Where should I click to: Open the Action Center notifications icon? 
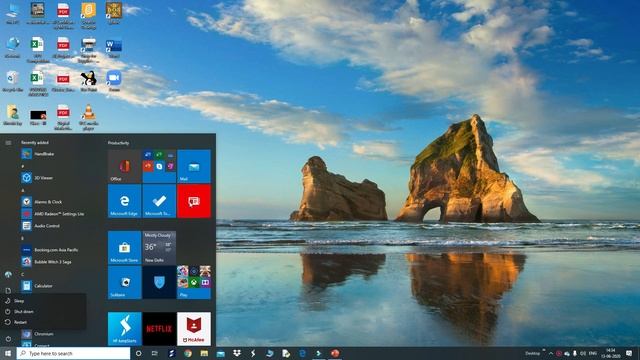[629, 353]
